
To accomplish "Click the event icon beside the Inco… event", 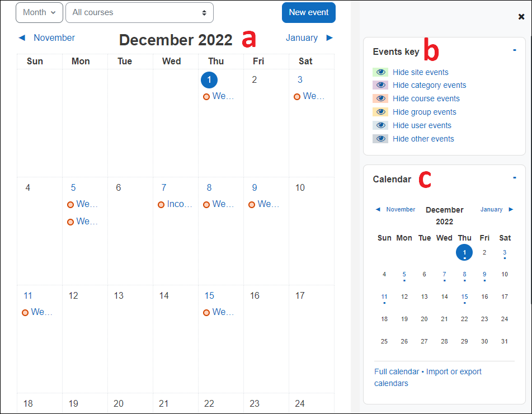I will tap(161, 204).
